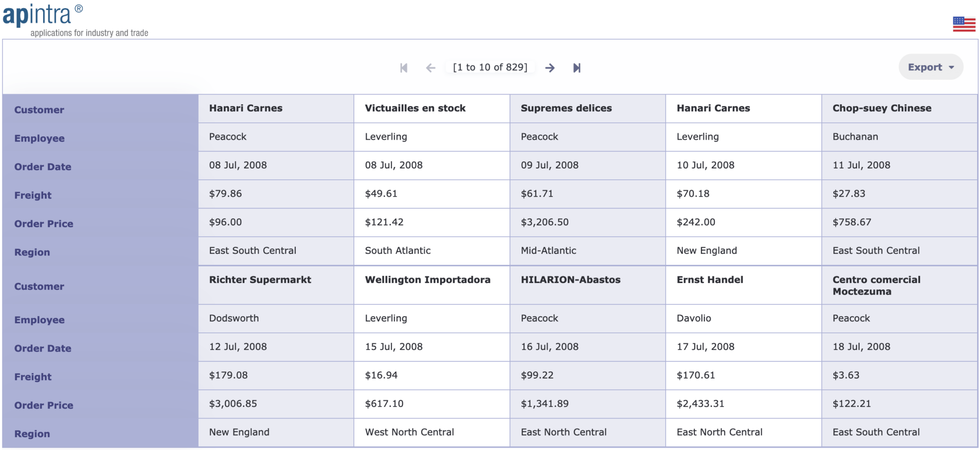980x450 pixels.
Task: Go to the first page arrow icon
Action: pos(404,68)
